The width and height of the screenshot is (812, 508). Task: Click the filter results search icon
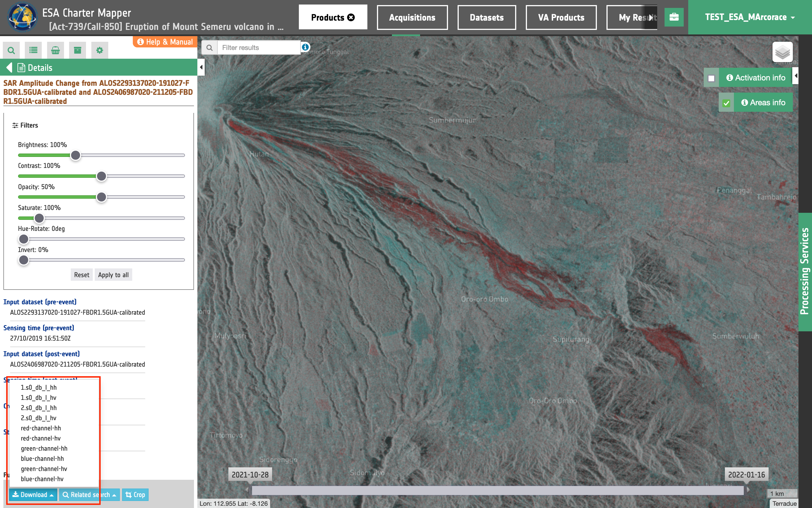click(209, 48)
